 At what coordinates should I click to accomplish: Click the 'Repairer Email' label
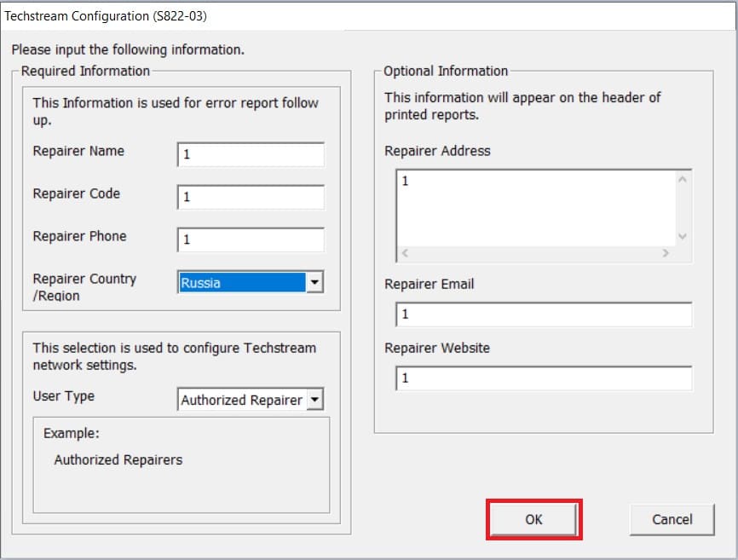[x=429, y=284]
